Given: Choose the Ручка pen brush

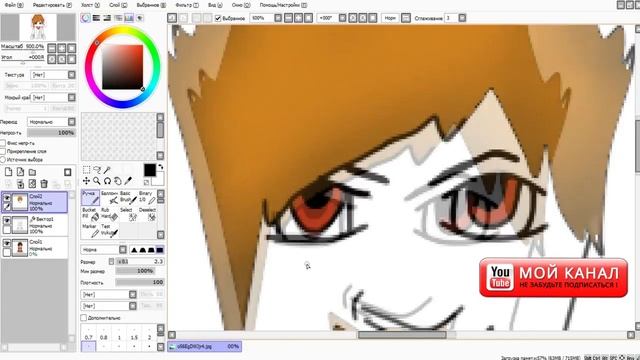Looking at the screenshot, I should point(90,197).
